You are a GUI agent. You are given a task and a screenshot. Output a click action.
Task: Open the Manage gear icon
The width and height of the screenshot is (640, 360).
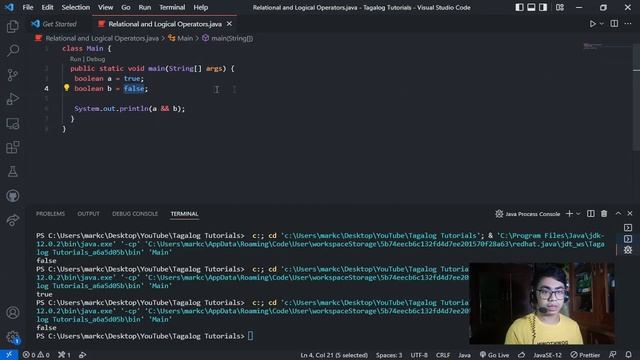13,337
